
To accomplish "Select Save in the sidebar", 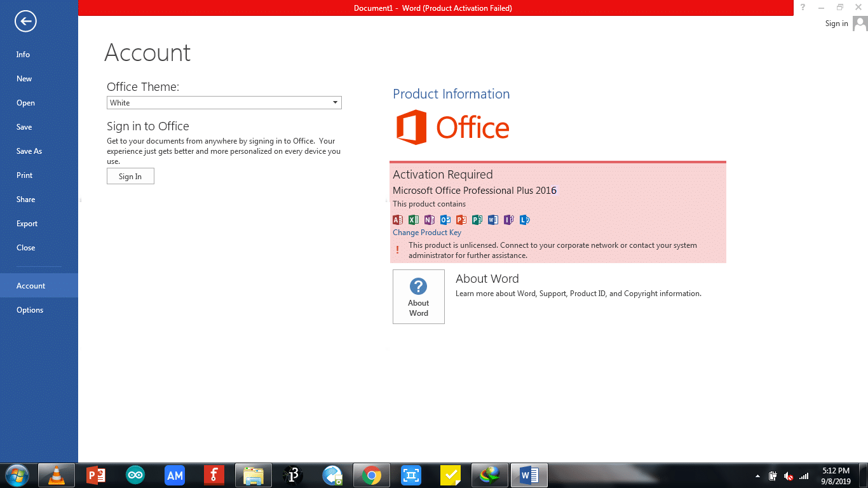I will point(39,127).
